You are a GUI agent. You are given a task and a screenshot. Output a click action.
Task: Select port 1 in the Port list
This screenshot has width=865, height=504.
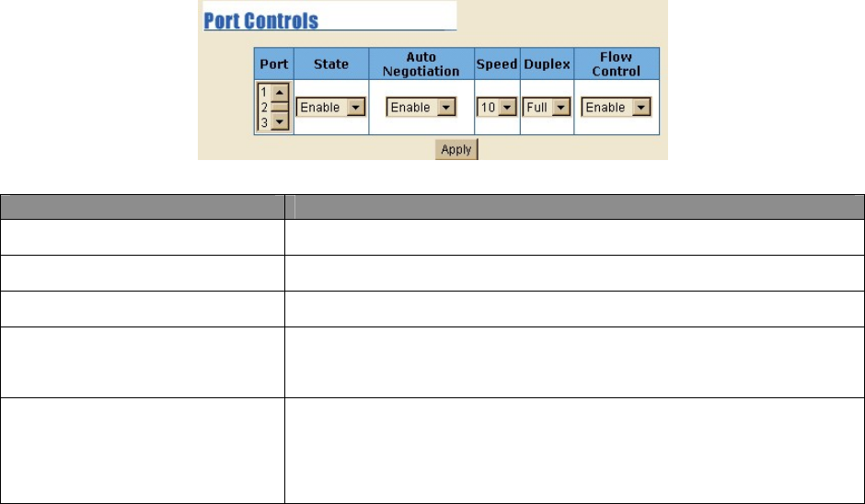265,92
